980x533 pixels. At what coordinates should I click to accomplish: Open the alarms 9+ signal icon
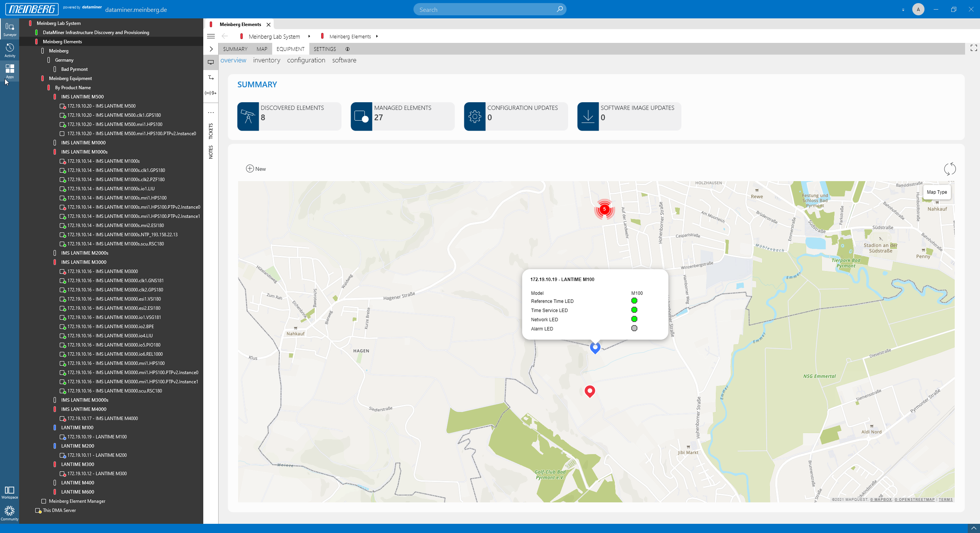[211, 93]
